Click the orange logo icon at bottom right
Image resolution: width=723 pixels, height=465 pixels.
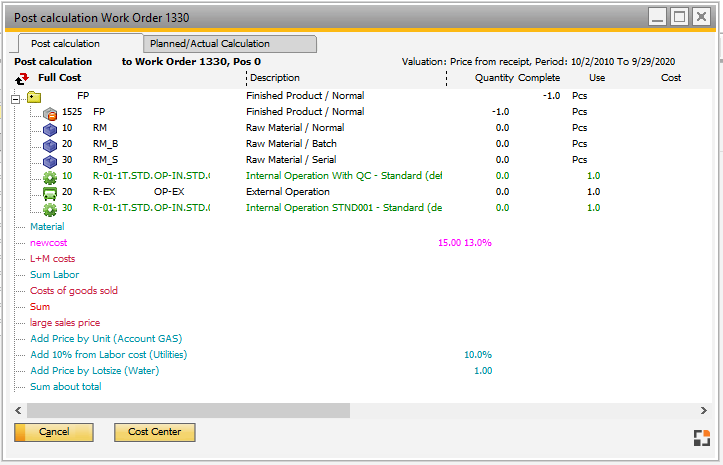(x=700, y=437)
